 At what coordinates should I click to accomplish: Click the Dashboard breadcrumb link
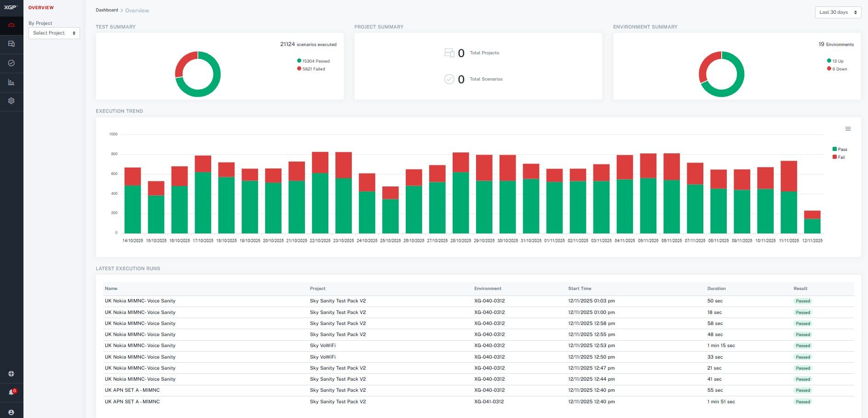pos(107,10)
